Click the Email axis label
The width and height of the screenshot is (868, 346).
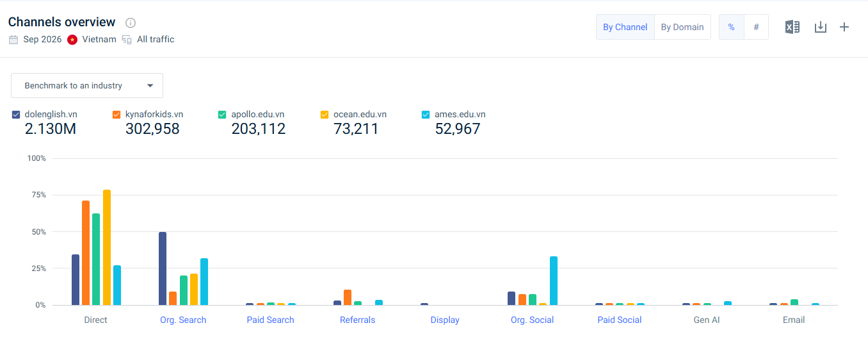pyautogui.click(x=794, y=320)
